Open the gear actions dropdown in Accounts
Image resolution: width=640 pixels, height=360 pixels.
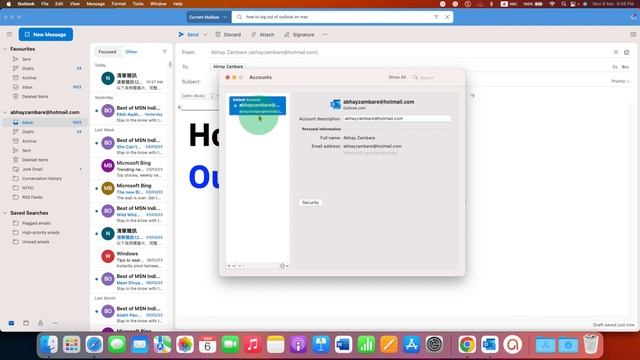[284, 266]
